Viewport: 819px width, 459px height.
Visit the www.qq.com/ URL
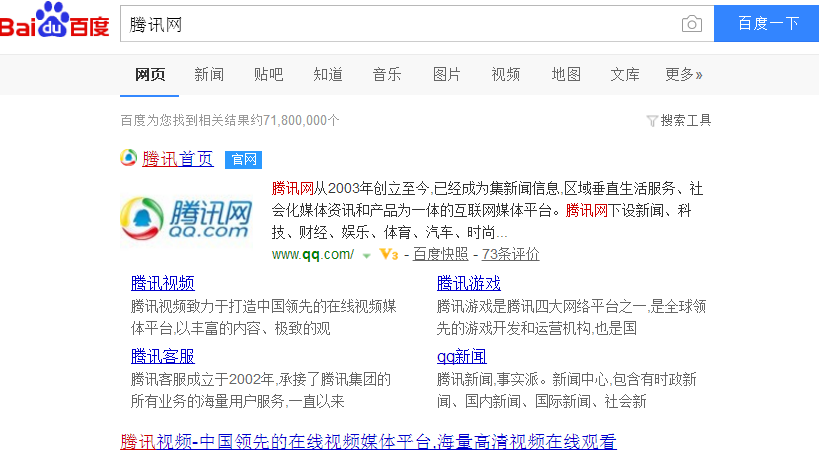pos(312,255)
